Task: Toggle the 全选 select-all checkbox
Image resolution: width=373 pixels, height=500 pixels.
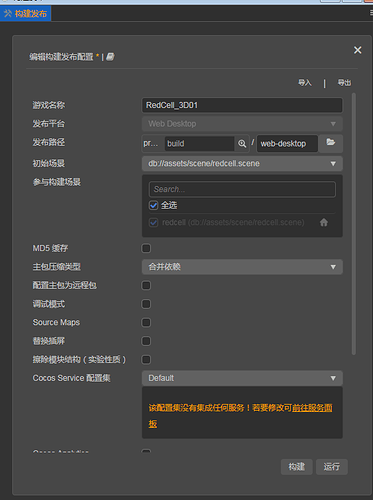Action: click(x=153, y=205)
